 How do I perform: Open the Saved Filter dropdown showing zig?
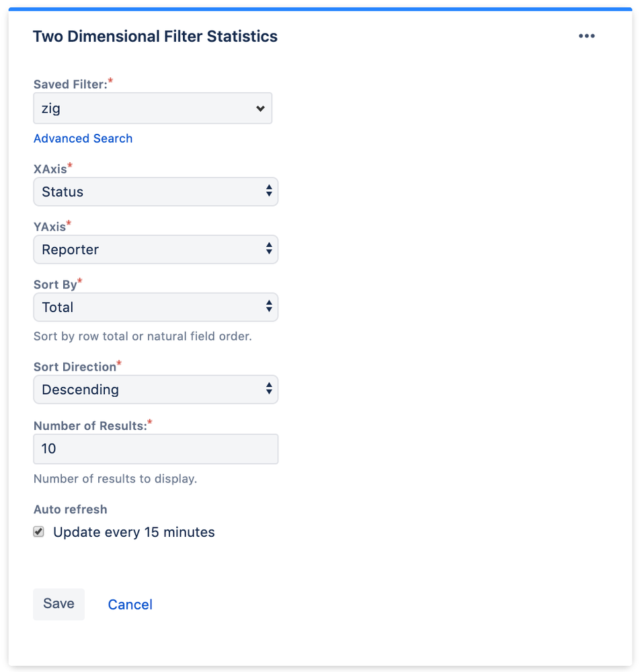pos(153,108)
